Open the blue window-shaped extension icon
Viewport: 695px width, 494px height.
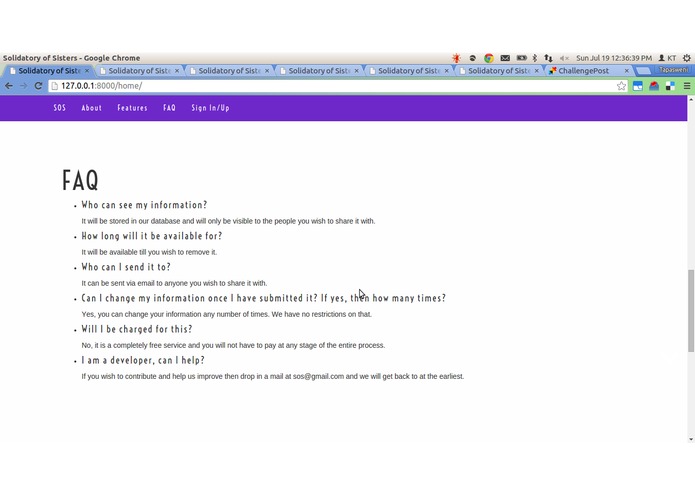[637, 86]
